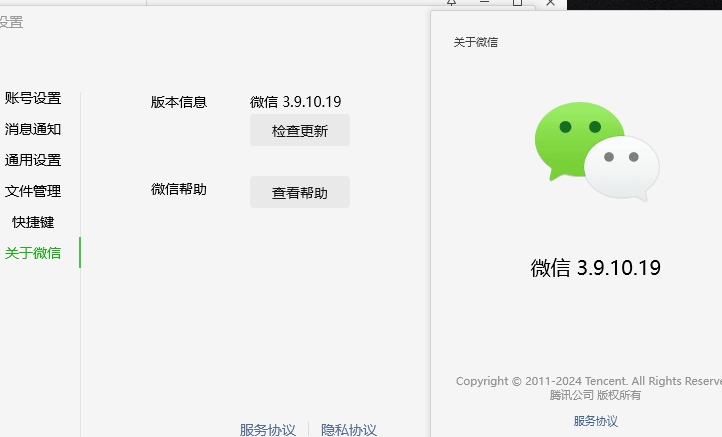The image size is (722, 437).
Task: Close the settings window with the X icon
Action: coord(550,3)
